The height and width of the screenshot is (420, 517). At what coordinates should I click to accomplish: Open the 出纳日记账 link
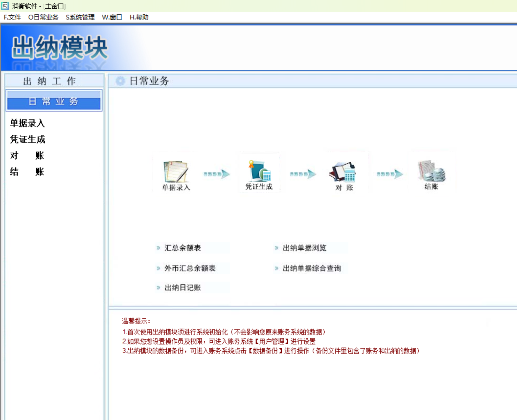click(183, 288)
